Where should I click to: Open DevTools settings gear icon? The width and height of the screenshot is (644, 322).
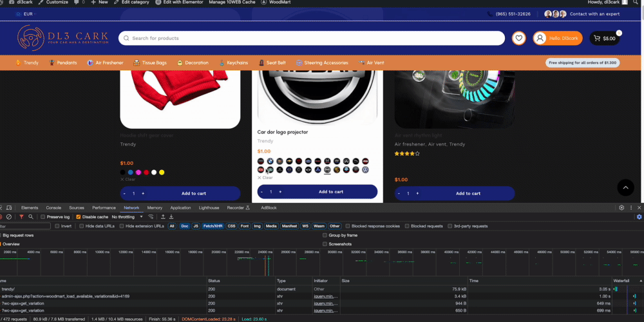point(621,208)
